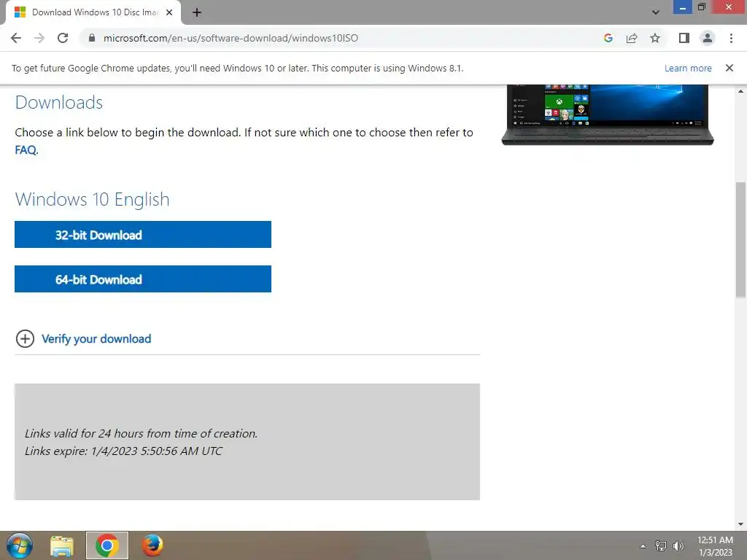Viewport: 747px width, 560px height.
Task: Start the 64-bit Download
Action: click(x=143, y=279)
